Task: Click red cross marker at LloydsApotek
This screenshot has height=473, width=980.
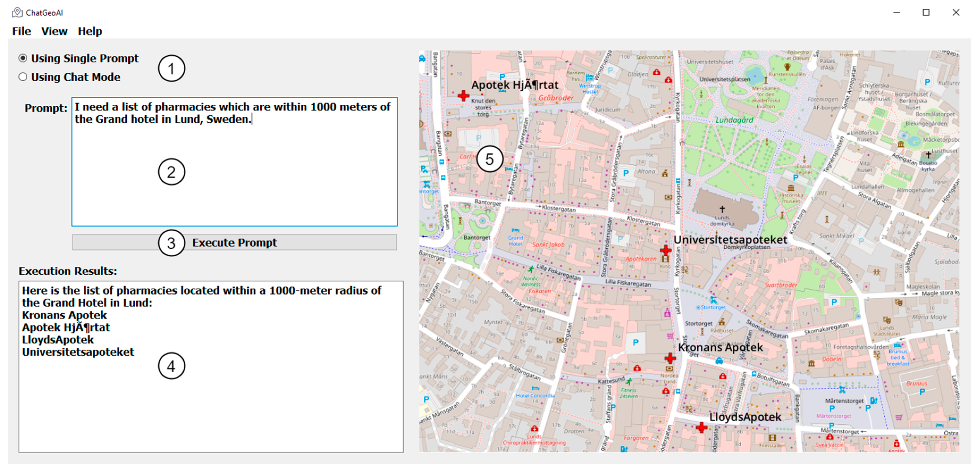Action: 701,427
